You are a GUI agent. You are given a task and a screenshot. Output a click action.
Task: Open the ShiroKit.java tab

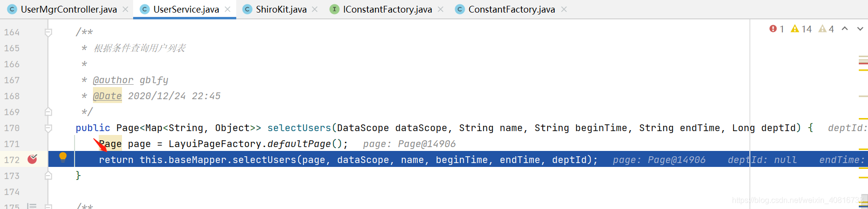[281, 9]
